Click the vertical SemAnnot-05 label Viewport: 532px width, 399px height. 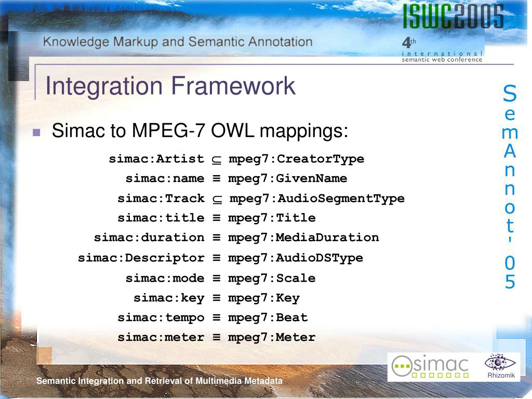[x=510, y=187]
